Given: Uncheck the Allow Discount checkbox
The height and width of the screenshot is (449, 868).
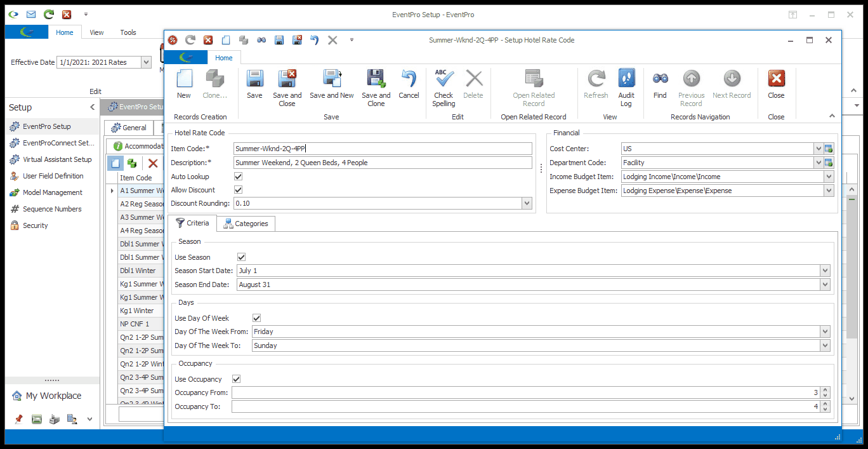Looking at the screenshot, I should point(239,190).
